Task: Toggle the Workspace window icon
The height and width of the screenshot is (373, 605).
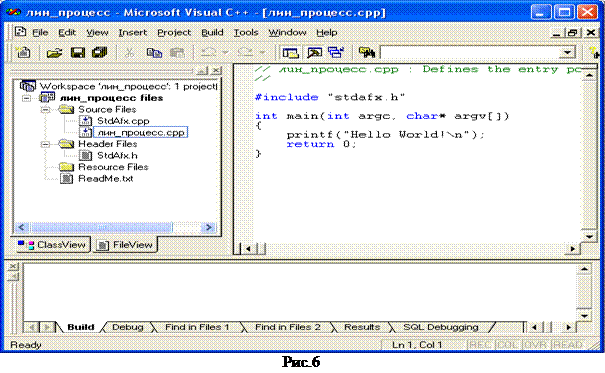Action: click(291, 53)
